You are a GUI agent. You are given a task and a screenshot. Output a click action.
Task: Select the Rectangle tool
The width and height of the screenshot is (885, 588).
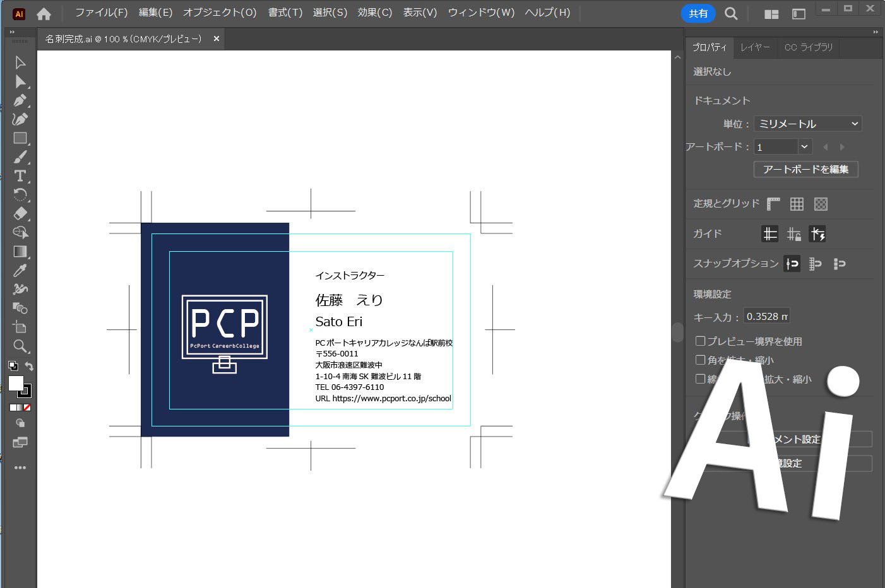[x=20, y=138]
